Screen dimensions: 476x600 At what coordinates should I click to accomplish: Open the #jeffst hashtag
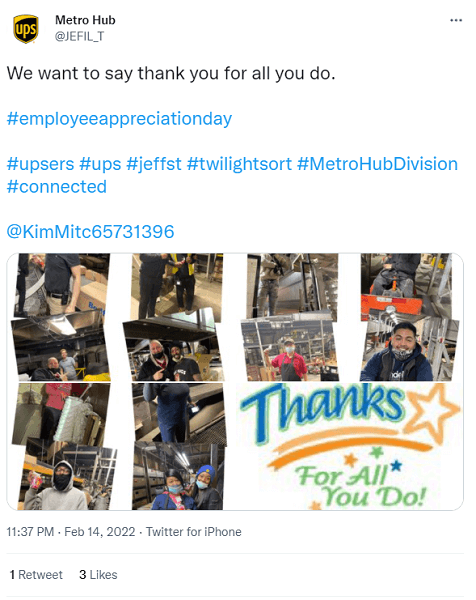[154, 164]
